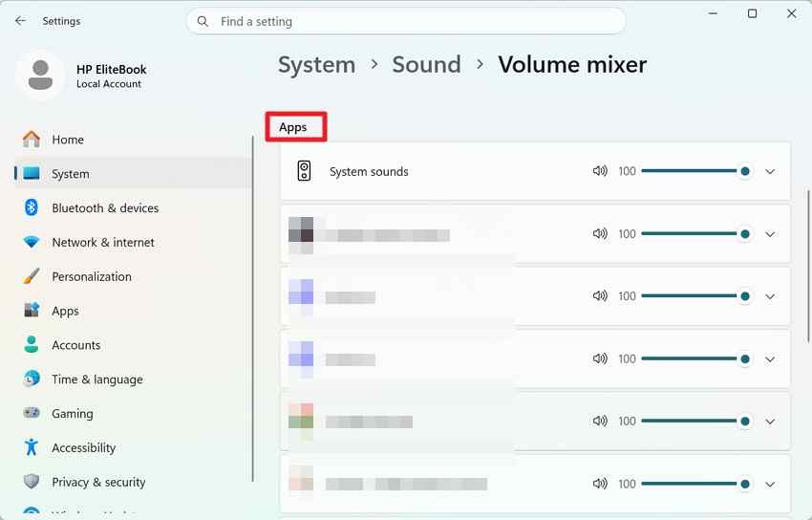
Task: Click the System sounds volume value 100
Action: [x=627, y=171]
